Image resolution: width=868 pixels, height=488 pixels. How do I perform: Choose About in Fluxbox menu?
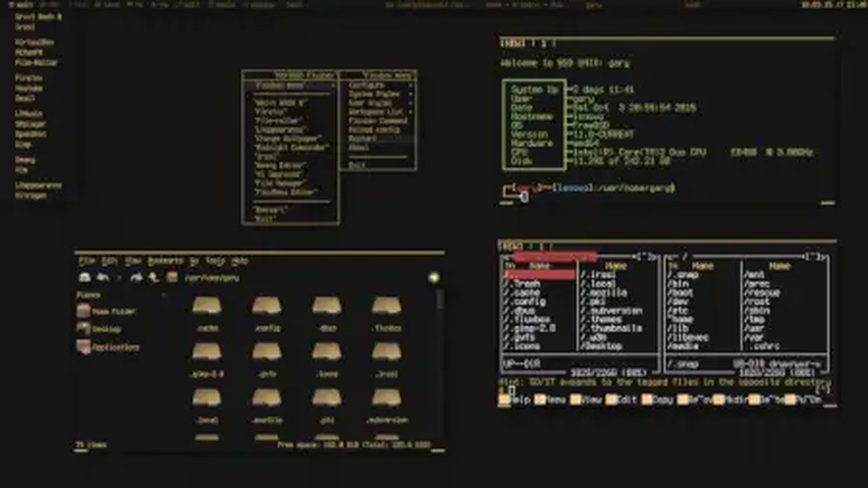(377, 147)
